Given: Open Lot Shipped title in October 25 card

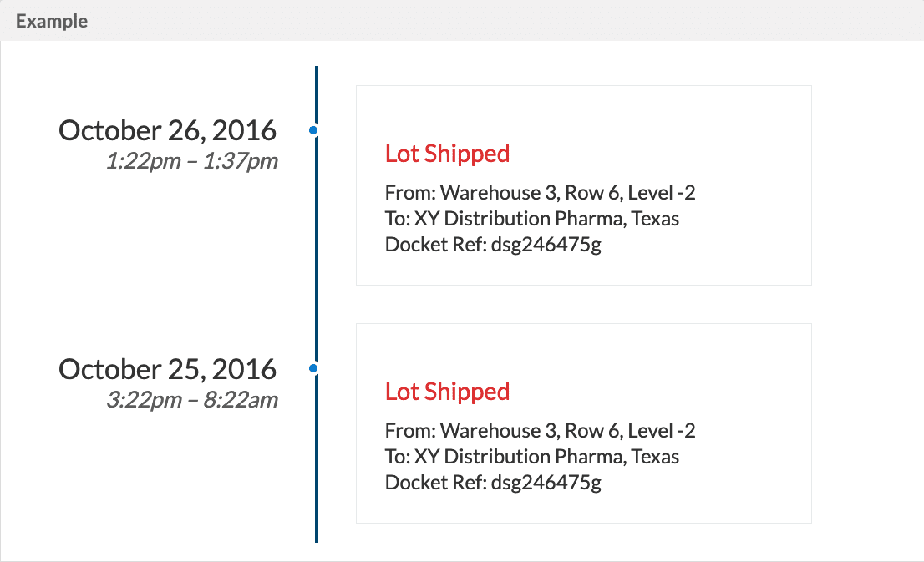Looking at the screenshot, I should (447, 392).
